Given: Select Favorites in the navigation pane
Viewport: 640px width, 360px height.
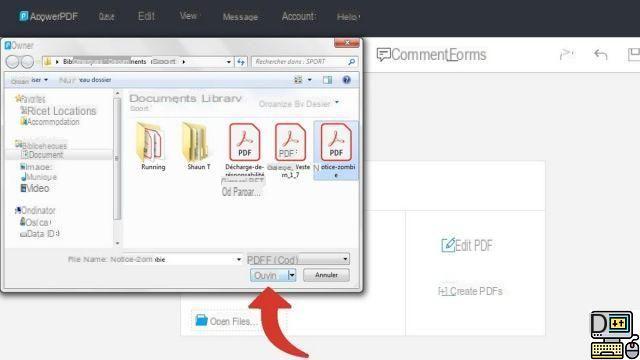Looking at the screenshot, I should [30, 99].
